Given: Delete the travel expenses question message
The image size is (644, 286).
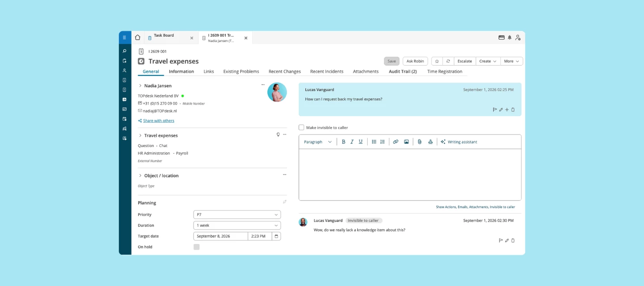Looking at the screenshot, I should coord(513,109).
